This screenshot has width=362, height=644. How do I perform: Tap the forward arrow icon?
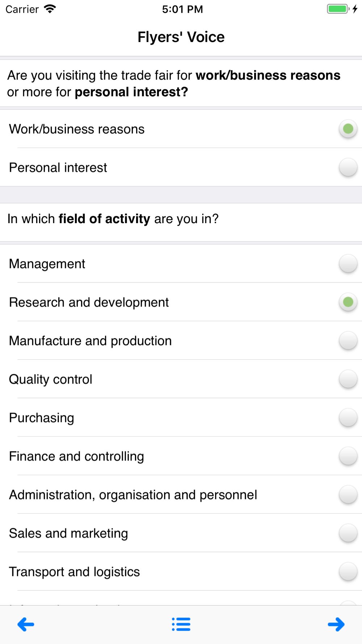336,624
